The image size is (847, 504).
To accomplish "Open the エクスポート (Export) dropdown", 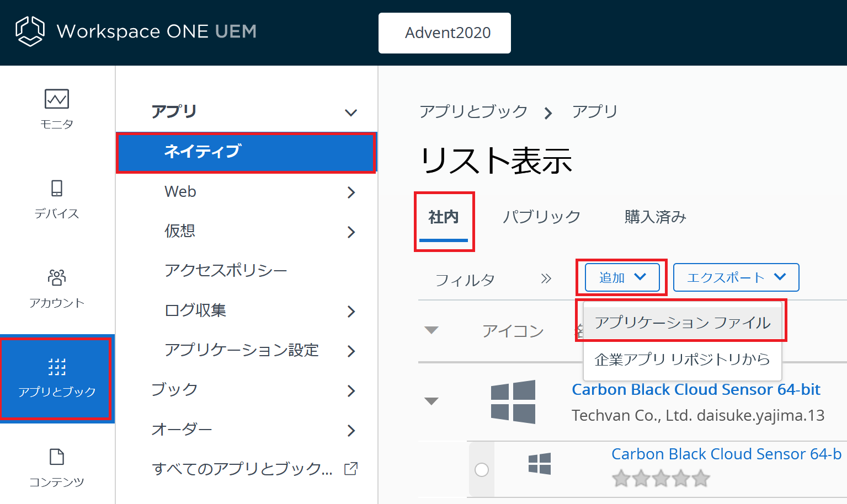I will [736, 277].
